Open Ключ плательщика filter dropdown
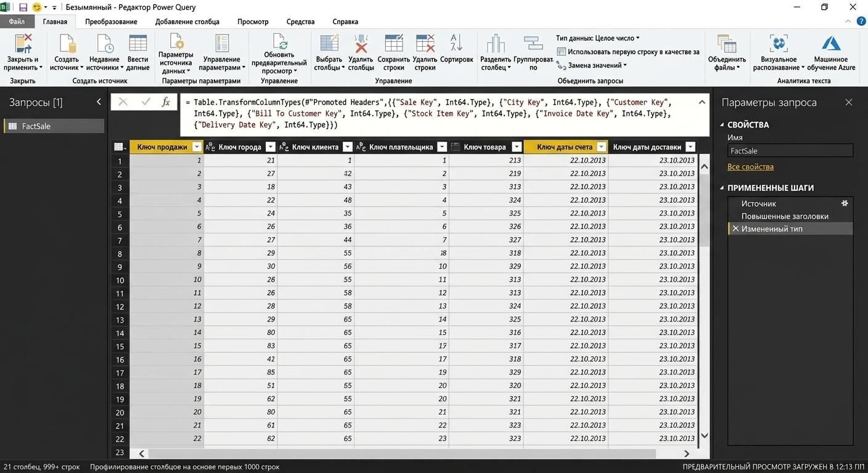 [442, 147]
